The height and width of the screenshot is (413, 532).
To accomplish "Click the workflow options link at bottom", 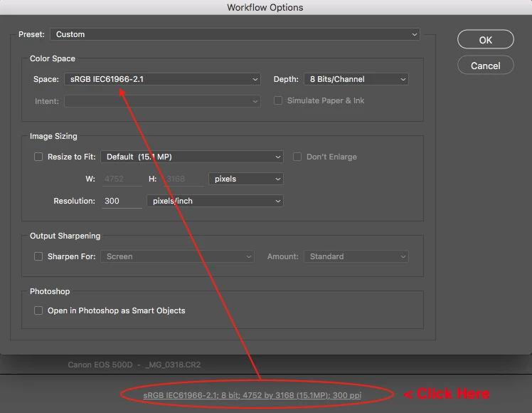I will point(252,395).
